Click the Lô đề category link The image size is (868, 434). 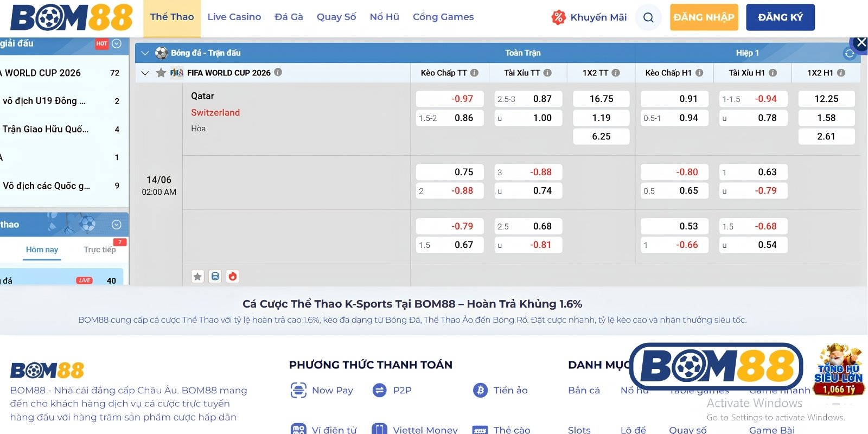click(x=633, y=430)
